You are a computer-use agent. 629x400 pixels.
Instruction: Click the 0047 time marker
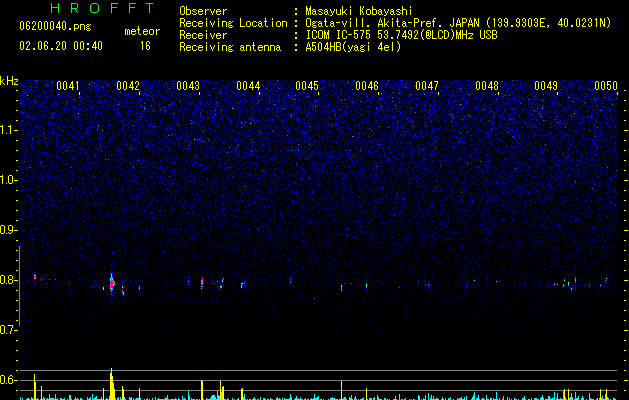tap(427, 86)
